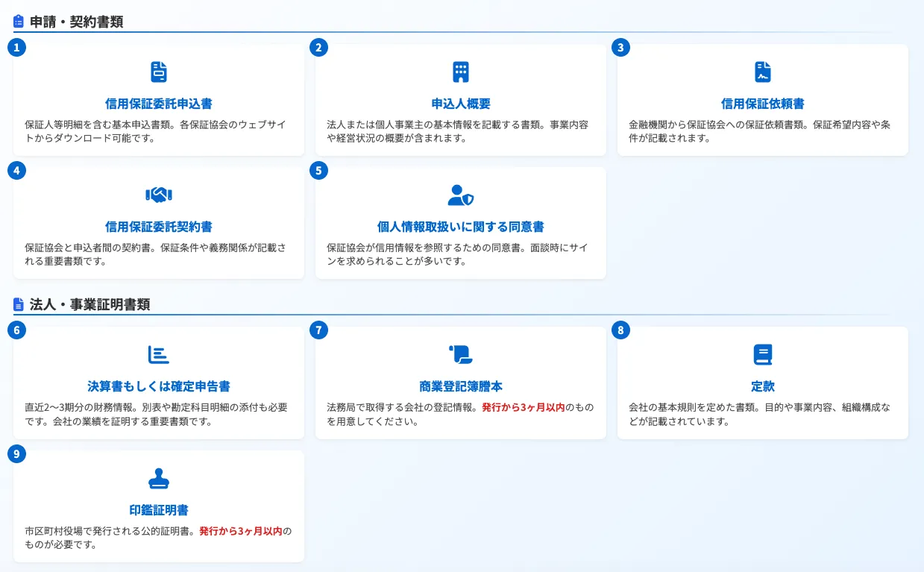Screen dimensions: 924x572
Task: Click the building icon above 申込人概要
Action: tap(461, 72)
